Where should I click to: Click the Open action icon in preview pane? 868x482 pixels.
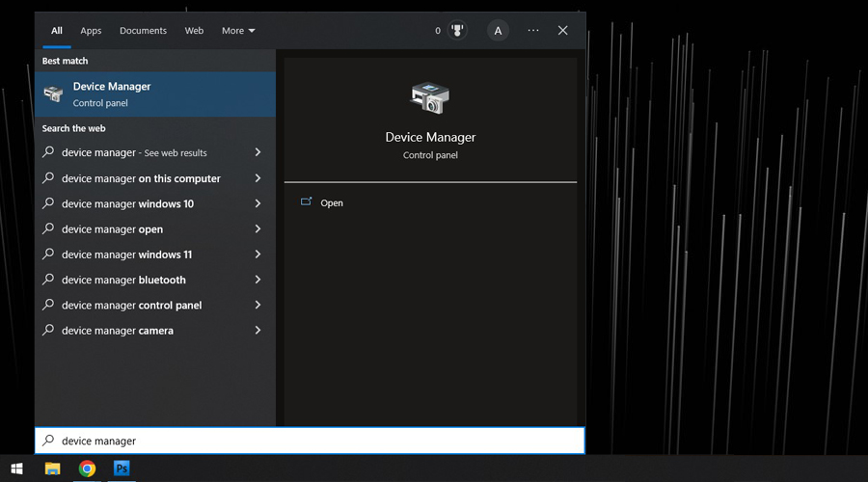tap(306, 202)
